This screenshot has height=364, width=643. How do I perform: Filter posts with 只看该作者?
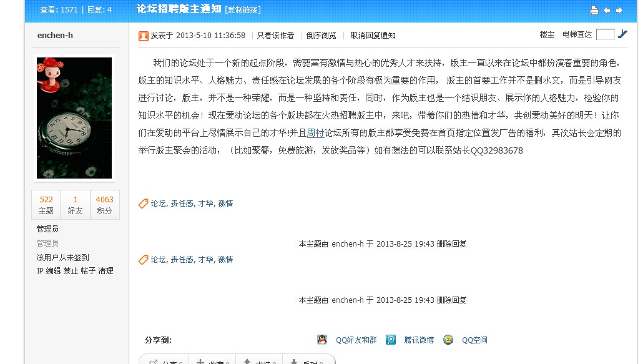tap(275, 36)
